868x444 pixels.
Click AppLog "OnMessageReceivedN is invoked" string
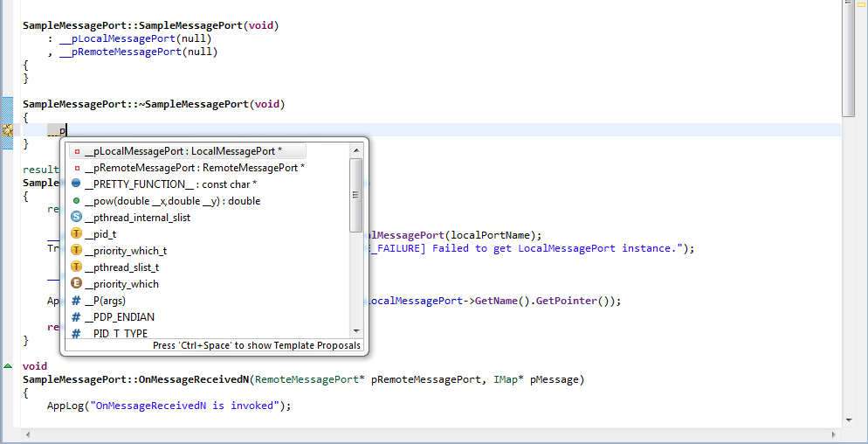tap(185, 406)
